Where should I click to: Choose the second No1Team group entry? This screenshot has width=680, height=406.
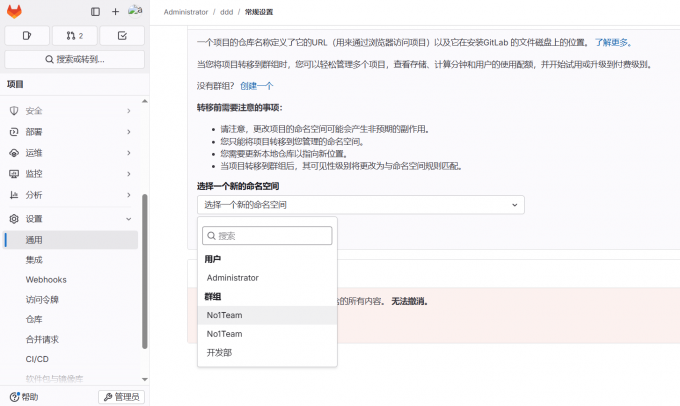click(267, 334)
